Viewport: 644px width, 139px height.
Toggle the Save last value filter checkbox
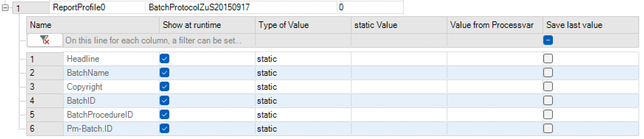click(548, 40)
